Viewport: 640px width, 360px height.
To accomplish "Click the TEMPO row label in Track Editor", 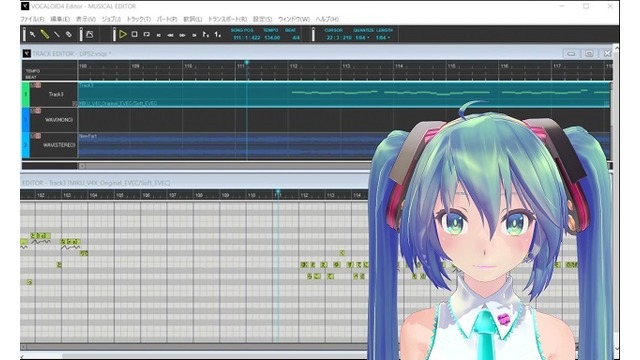I will 33,71.
